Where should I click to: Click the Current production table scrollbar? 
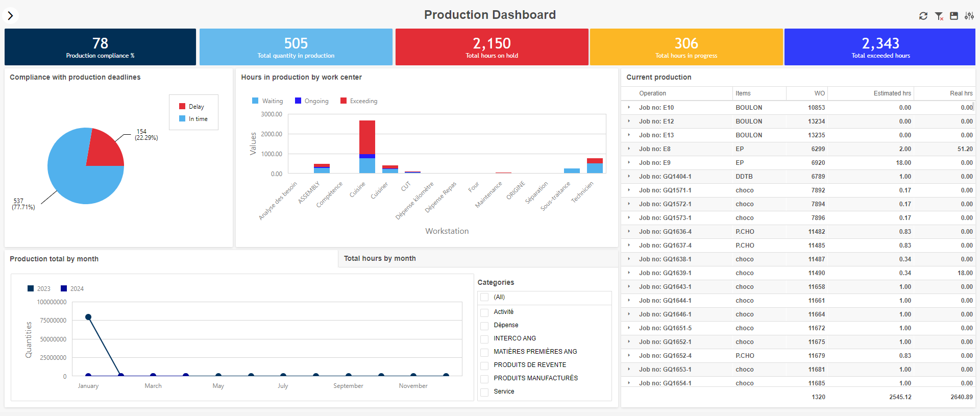point(974,107)
